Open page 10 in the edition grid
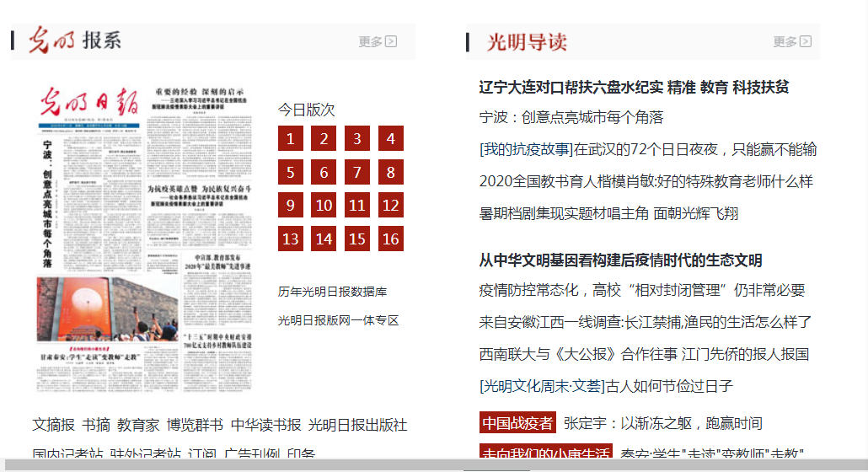 (324, 206)
